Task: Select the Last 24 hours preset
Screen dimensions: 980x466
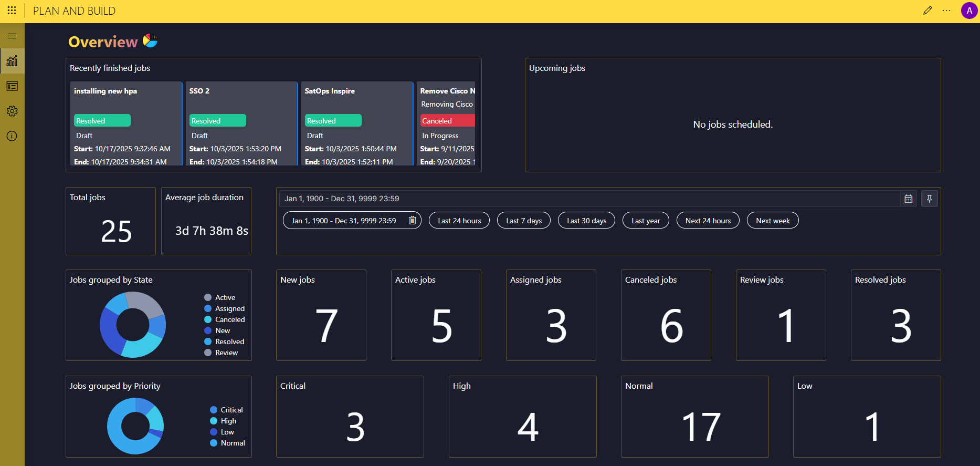Action: (459, 221)
